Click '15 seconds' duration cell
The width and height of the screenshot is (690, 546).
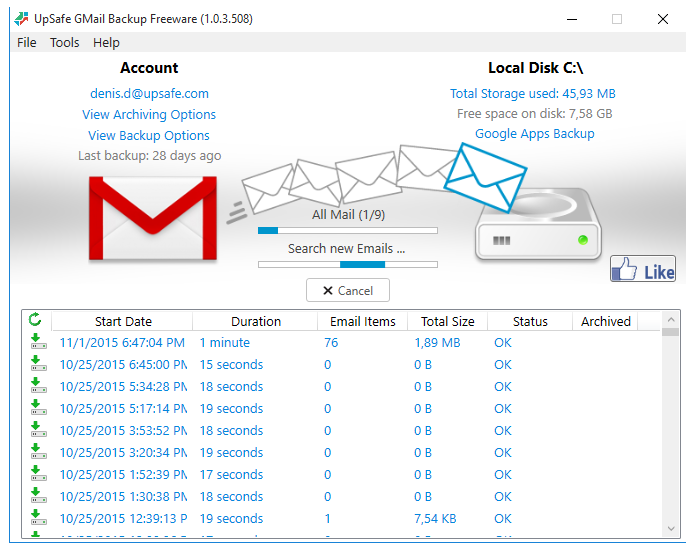pyautogui.click(x=231, y=364)
